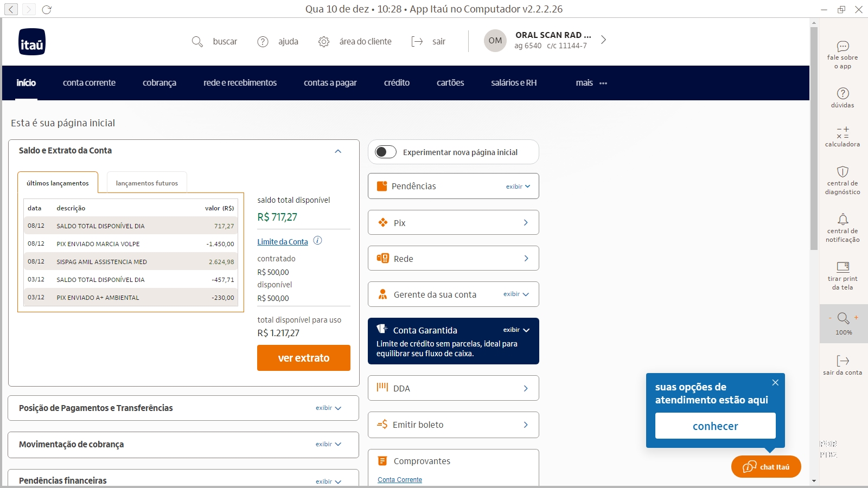Open crédito menu

(x=397, y=83)
